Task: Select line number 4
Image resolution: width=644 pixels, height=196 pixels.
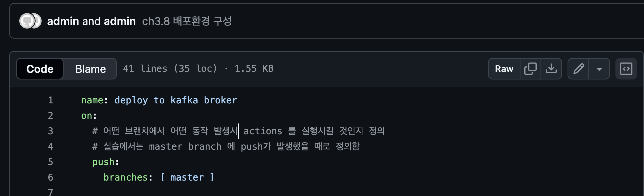Action: point(50,146)
